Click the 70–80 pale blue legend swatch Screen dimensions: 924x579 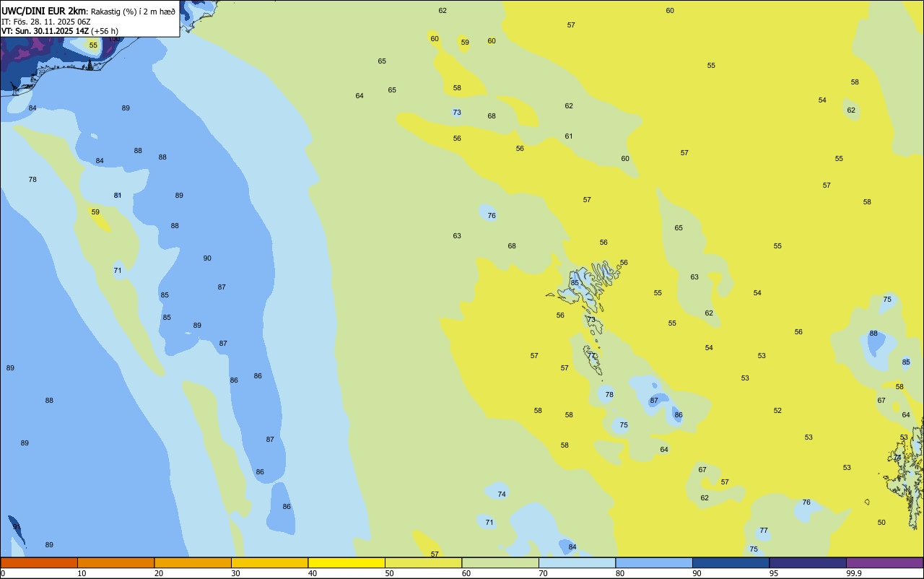577,562
